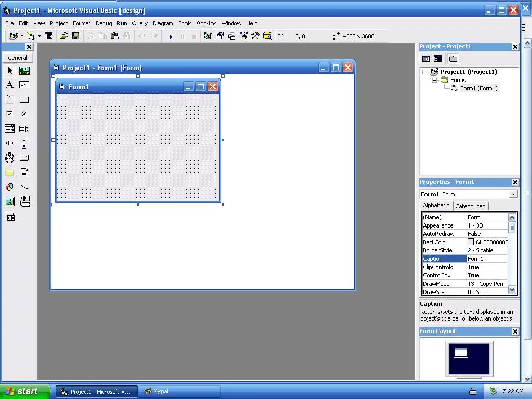This screenshot has width=532, height=399.
Task: Open the Diagram menu
Action: tap(163, 23)
